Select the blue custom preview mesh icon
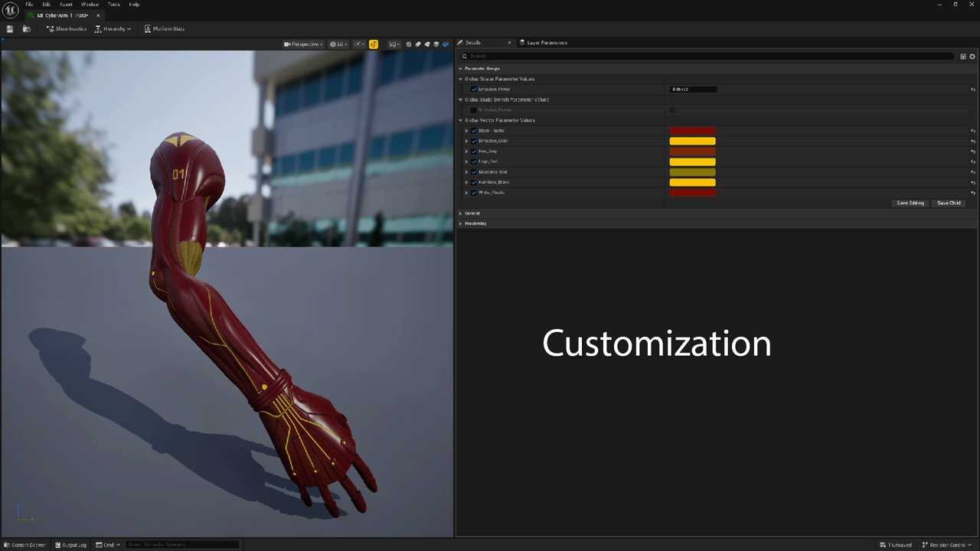980x551 pixels. 446,44
